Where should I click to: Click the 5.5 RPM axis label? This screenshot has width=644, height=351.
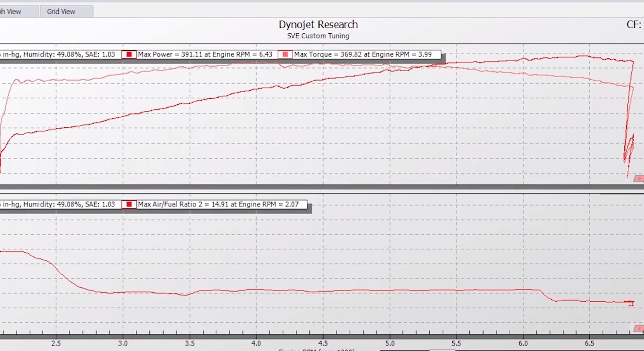click(456, 343)
